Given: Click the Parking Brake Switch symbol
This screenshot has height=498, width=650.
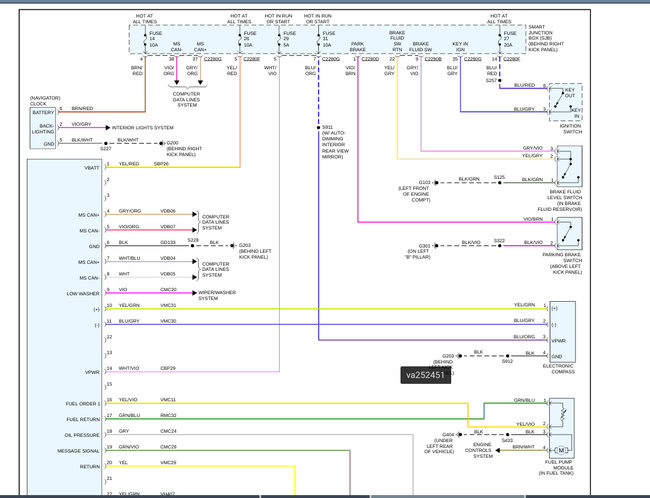Looking at the screenshot, I should [x=569, y=233].
